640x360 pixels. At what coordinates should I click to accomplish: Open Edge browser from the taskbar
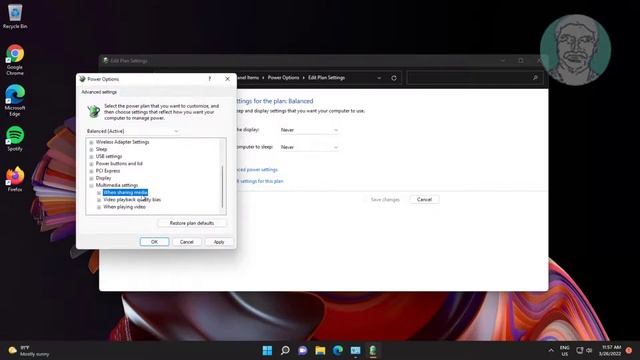point(338,350)
